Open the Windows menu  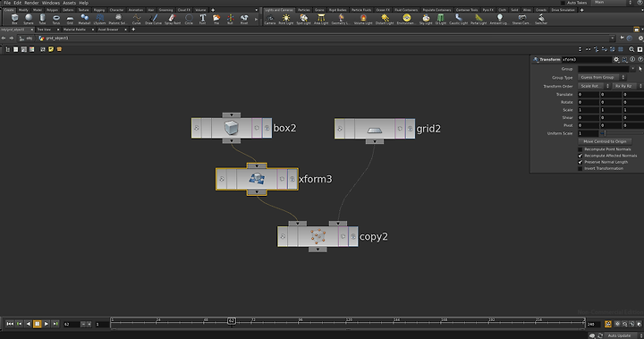point(50,3)
